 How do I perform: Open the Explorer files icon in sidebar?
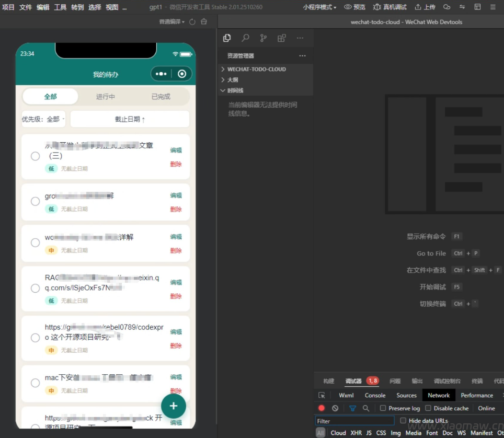click(x=227, y=38)
